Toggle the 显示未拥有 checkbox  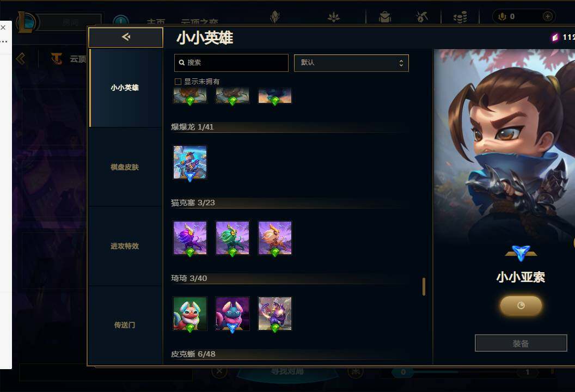click(178, 82)
